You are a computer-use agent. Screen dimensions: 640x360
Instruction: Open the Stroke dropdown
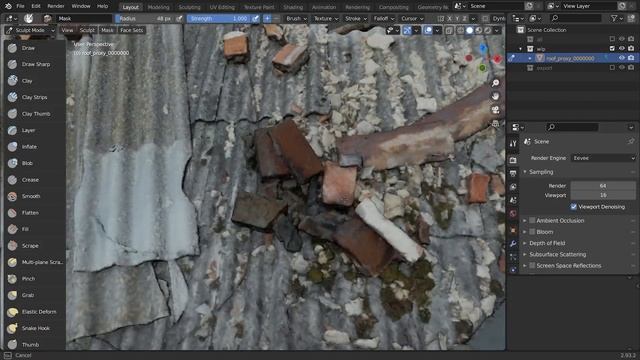(x=356, y=19)
